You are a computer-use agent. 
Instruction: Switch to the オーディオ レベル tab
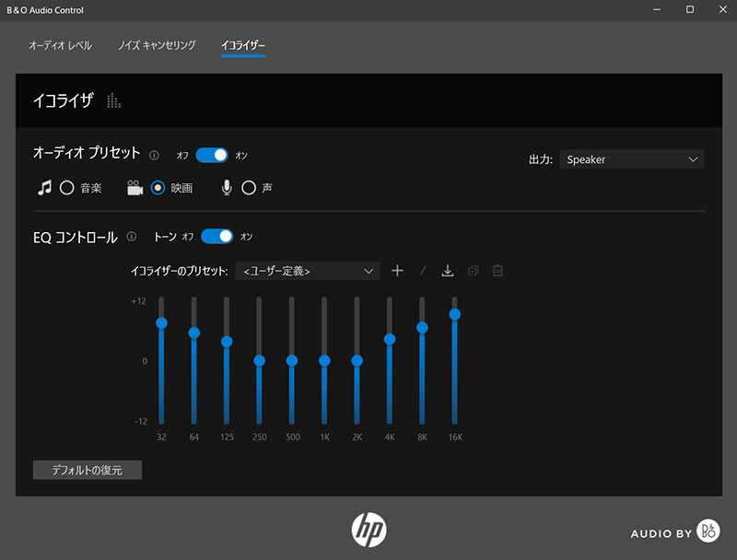(x=60, y=45)
